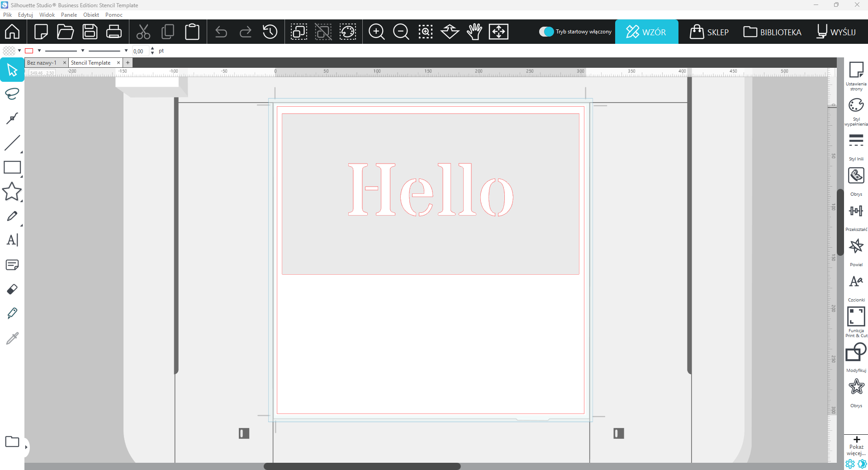Image resolution: width=868 pixels, height=470 pixels.
Task: Zoom out of the canvas
Action: coord(401,32)
